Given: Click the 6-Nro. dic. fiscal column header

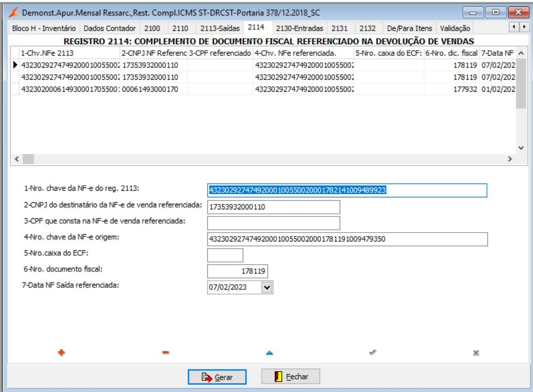Looking at the screenshot, I should tap(451, 53).
